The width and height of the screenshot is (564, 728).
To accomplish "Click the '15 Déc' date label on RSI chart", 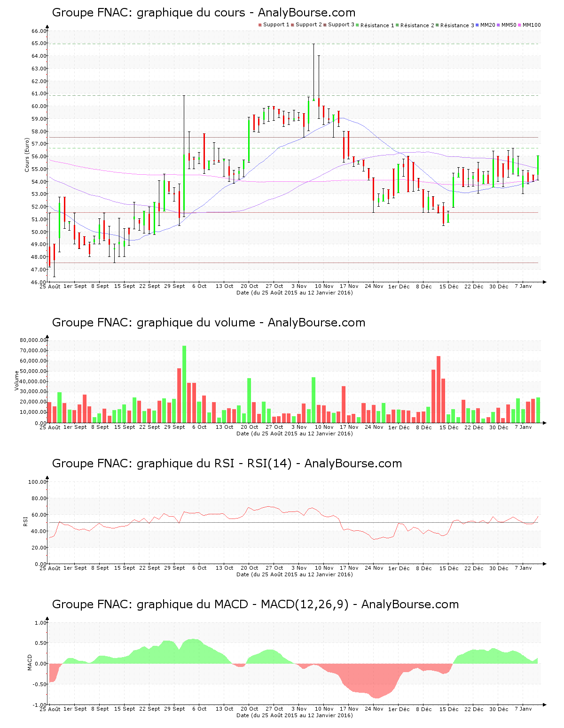I will pyautogui.click(x=449, y=568).
